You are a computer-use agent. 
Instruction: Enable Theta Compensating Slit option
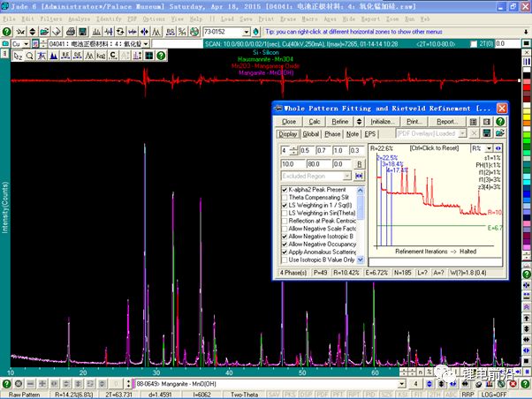[285, 198]
